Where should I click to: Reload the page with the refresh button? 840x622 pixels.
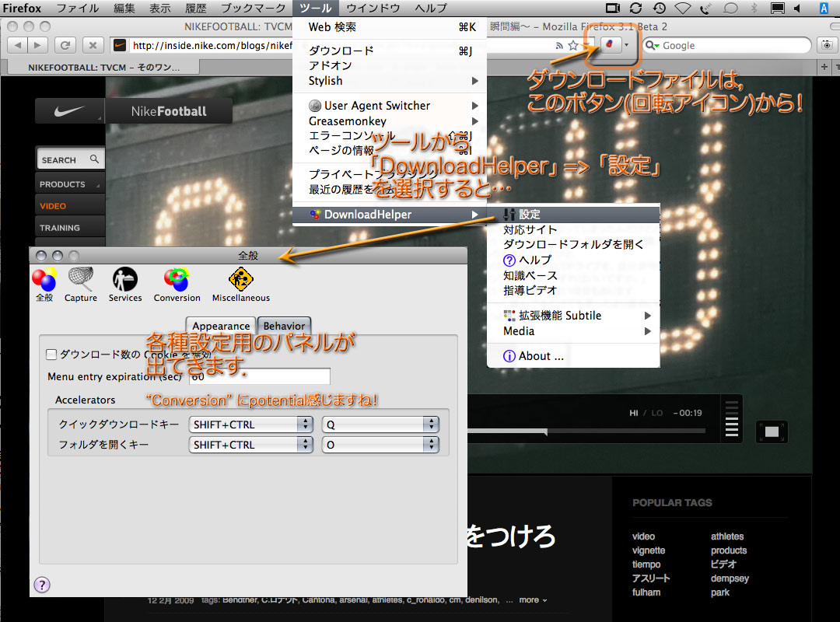click(65, 46)
